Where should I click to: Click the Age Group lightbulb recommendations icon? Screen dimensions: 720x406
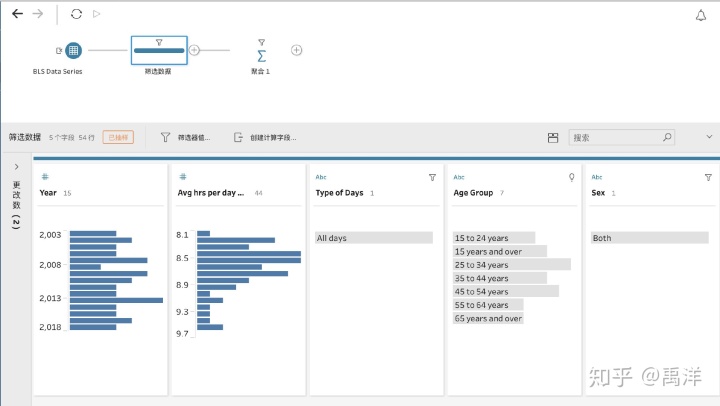point(572,177)
